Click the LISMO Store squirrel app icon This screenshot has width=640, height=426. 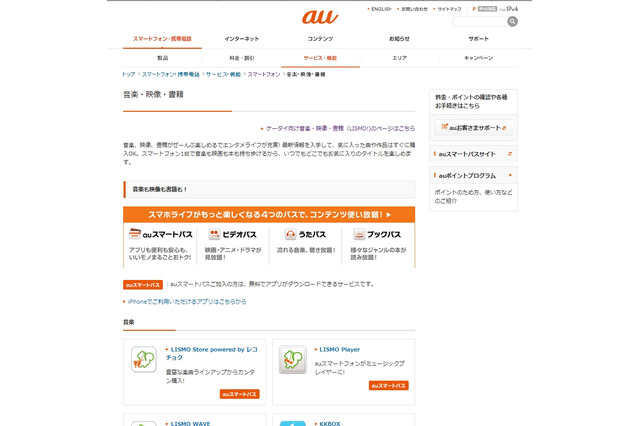(144, 359)
